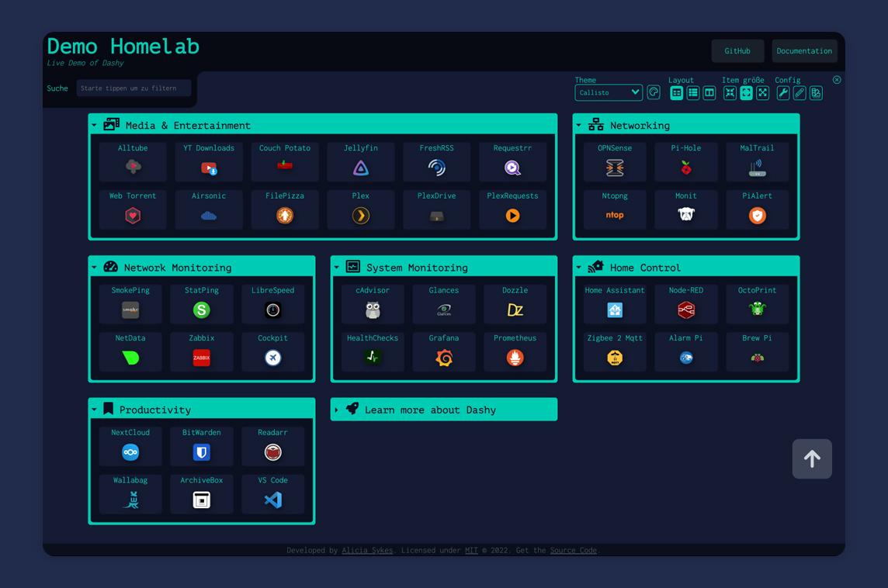
Task: Click the GitHub button
Action: (x=737, y=51)
